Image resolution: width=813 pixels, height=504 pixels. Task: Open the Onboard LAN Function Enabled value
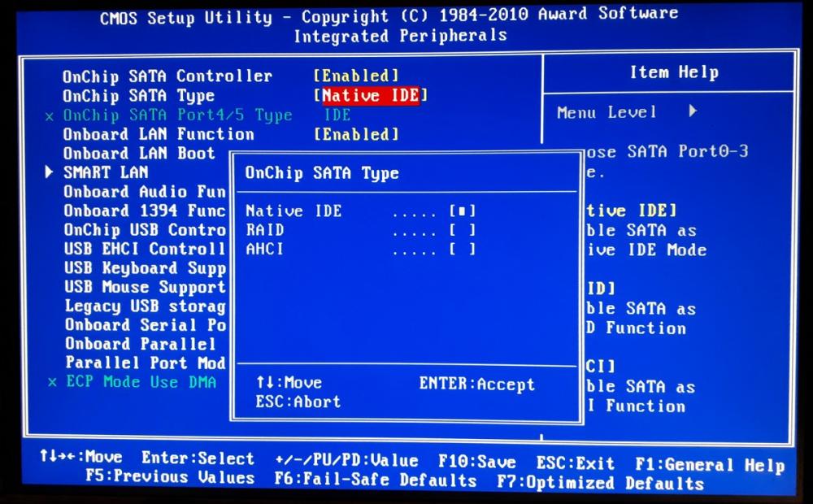coord(356,134)
